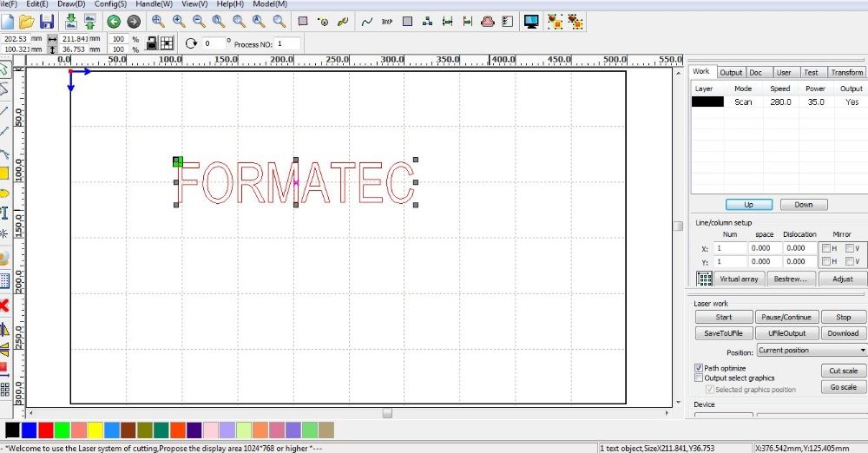Click the Bestrew... button
The image size is (868, 453).
(x=791, y=279)
